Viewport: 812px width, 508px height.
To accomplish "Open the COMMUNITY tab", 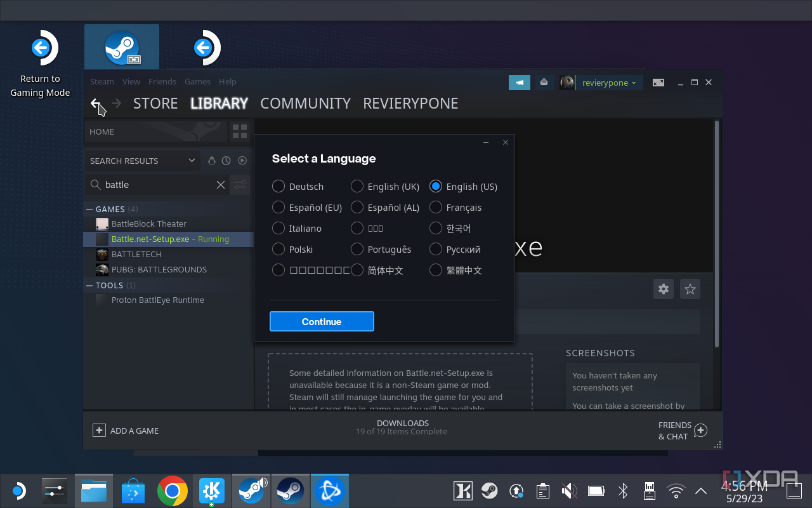I will (305, 104).
